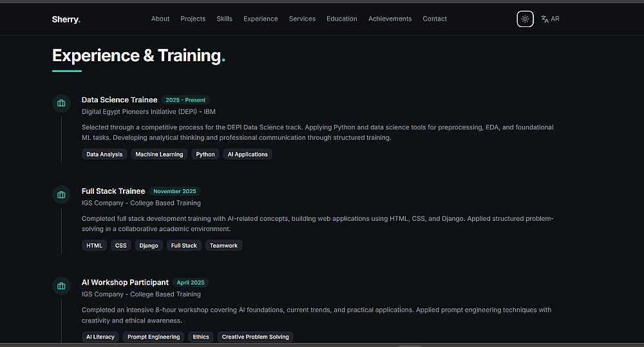
Task: Jump to the Contact section link
Action: [x=435, y=19]
